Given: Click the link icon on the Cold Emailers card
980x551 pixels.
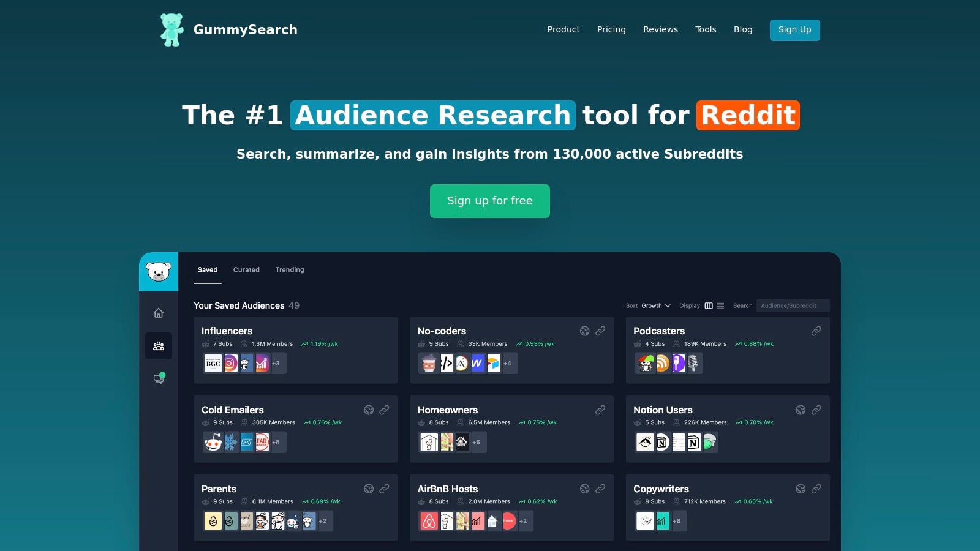Looking at the screenshot, I should click(x=385, y=410).
